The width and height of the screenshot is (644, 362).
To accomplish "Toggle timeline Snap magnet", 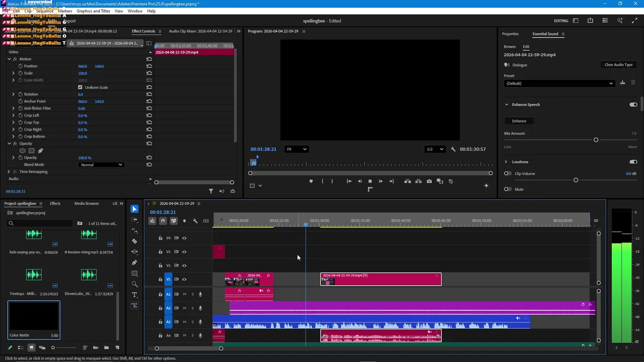I will point(163,221).
